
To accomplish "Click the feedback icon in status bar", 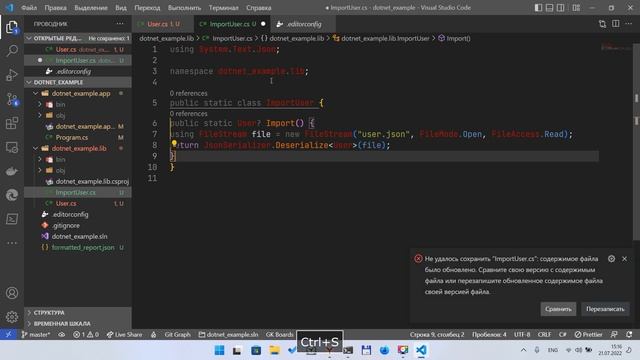I will point(614,334).
